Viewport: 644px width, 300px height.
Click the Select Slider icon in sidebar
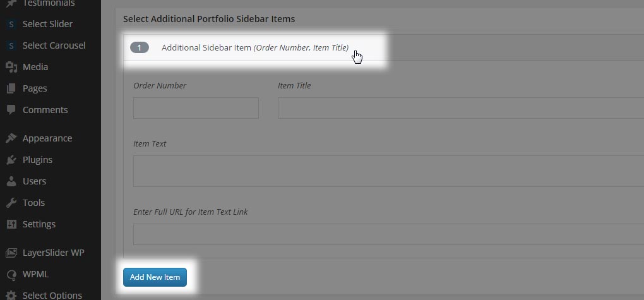tap(11, 24)
